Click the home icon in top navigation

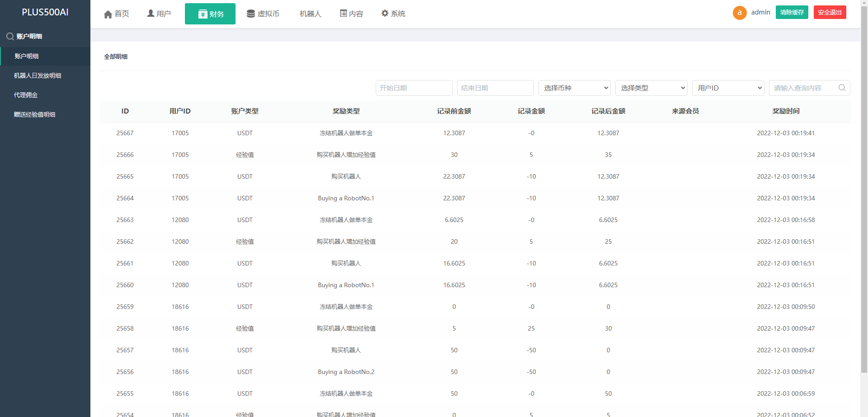click(108, 14)
